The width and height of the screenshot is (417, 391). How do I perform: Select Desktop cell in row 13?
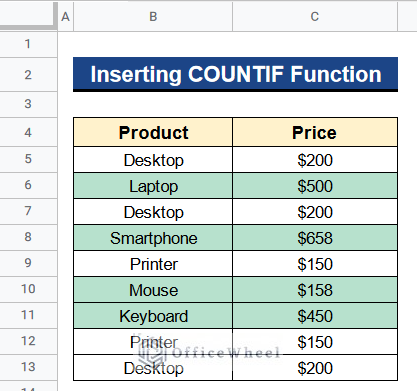153,368
